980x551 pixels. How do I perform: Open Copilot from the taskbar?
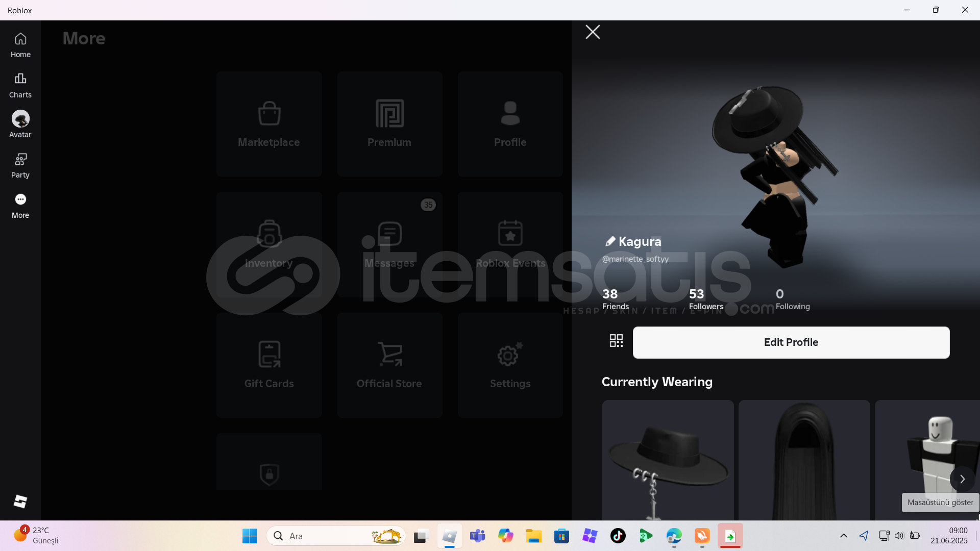(x=505, y=536)
